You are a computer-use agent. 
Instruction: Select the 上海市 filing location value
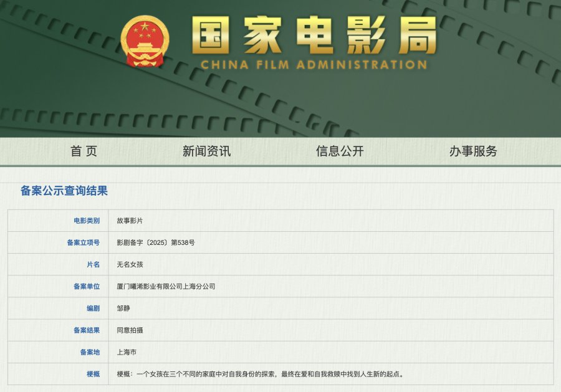(127, 352)
